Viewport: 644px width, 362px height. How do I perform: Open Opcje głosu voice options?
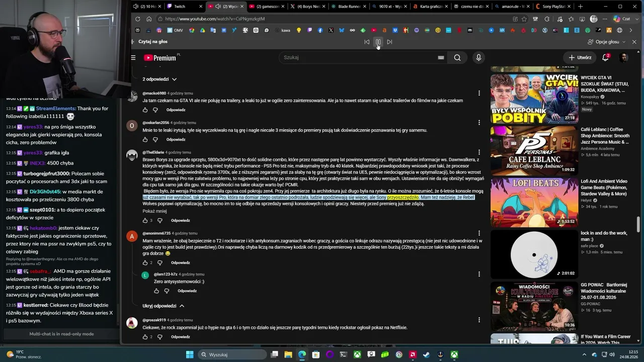click(606, 42)
